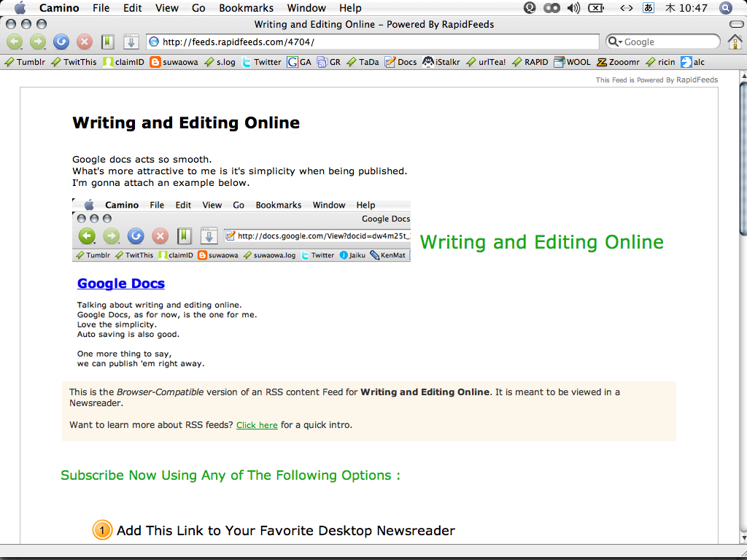Open the Go menu
Viewport: 747px width, 560px height.
point(198,7)
